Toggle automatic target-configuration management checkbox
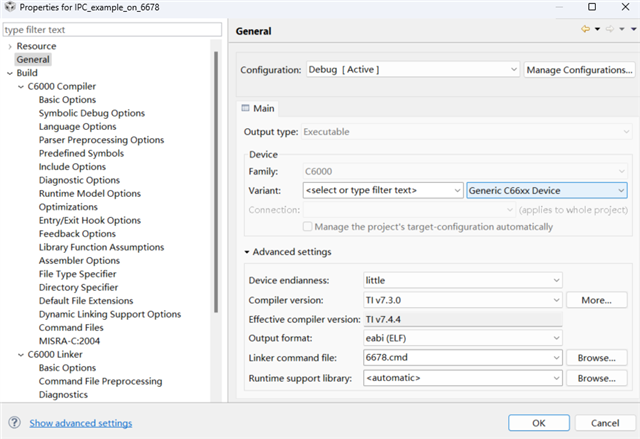This screenshot has width=640, height=439. click(309, 227)
